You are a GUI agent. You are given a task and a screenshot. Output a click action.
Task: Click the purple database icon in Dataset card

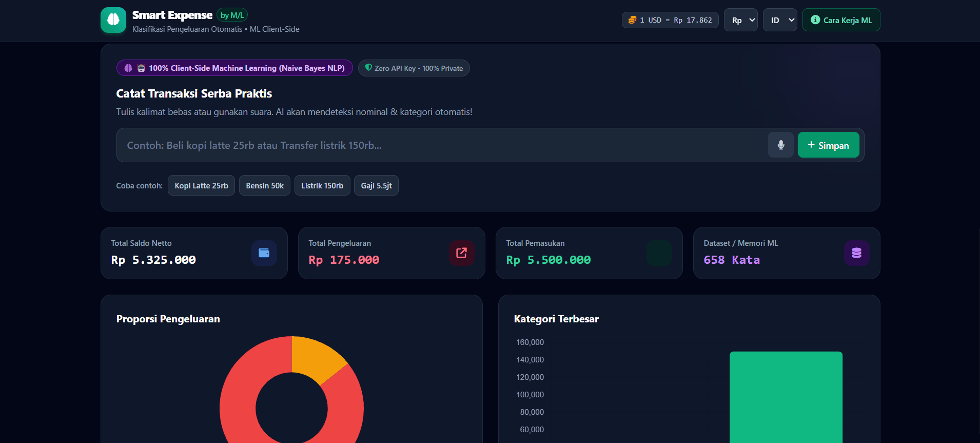tap(857, 253)
